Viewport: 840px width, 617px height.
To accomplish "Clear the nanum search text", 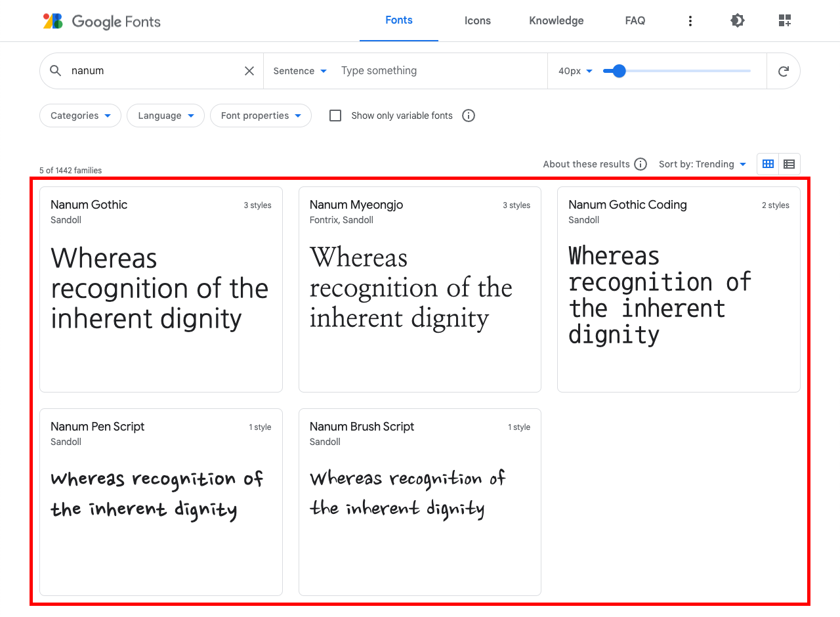I will point(249,71).
